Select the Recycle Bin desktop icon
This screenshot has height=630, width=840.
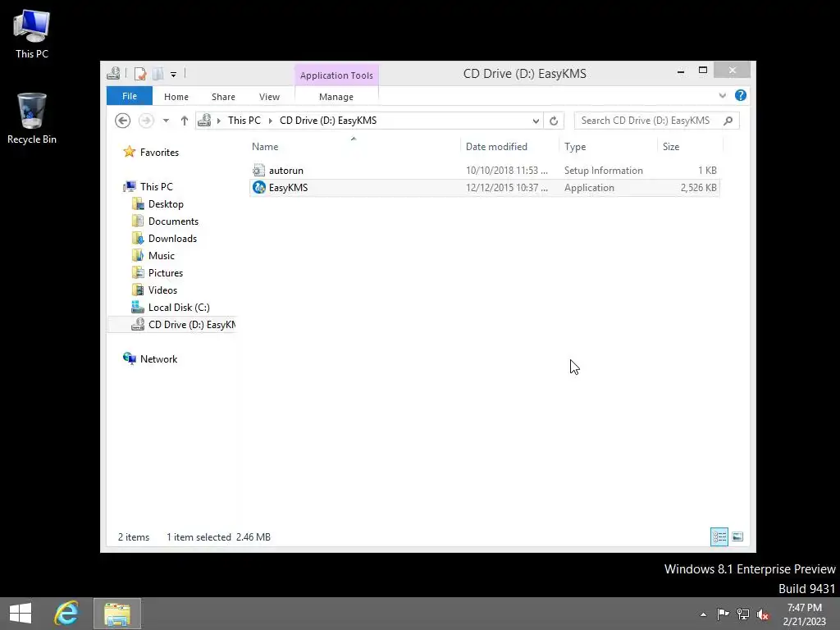tap(32, 119)
